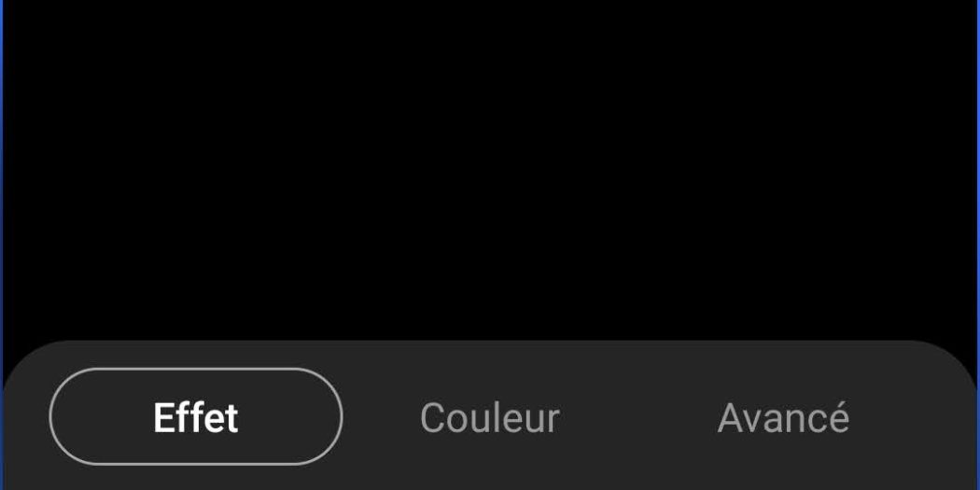980x490 pixels.
Task: Switch to the Couleur tab
Action: click(x=489, y=417)
